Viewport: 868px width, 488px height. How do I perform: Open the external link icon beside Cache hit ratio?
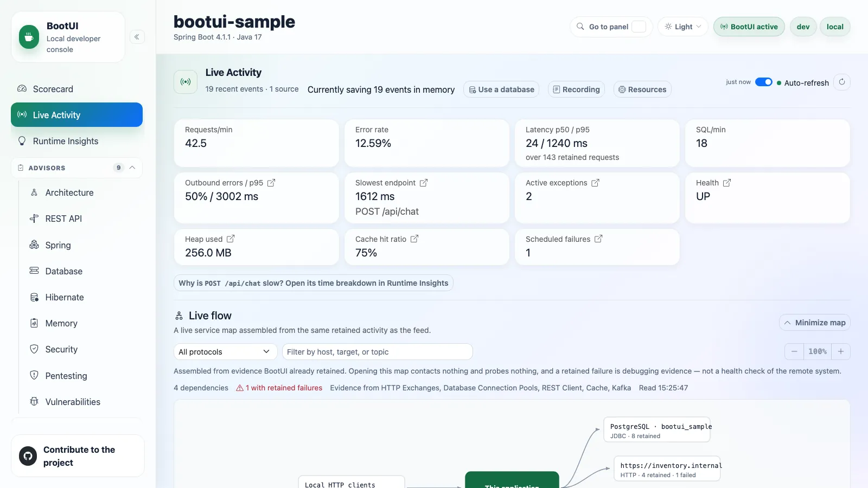[x=414, y=239]
